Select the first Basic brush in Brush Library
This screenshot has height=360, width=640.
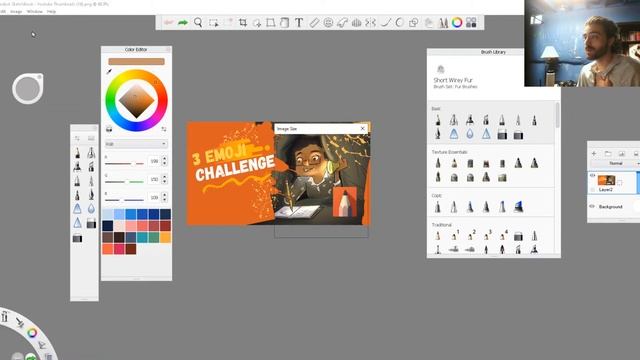coord(438,120)
